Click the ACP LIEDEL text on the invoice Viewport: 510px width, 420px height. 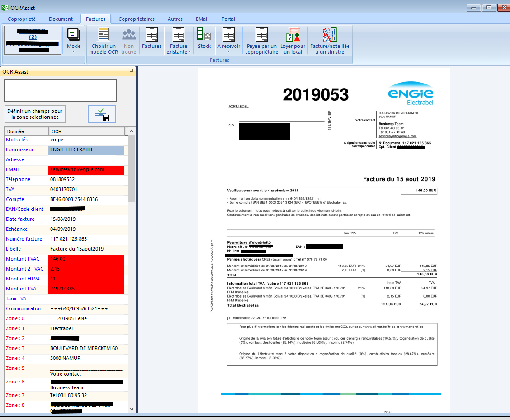(238, 107)
